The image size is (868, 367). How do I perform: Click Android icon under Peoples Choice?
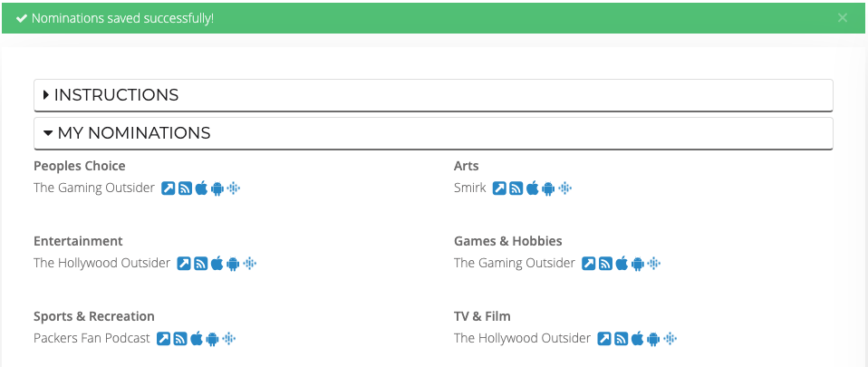point(217,188)
